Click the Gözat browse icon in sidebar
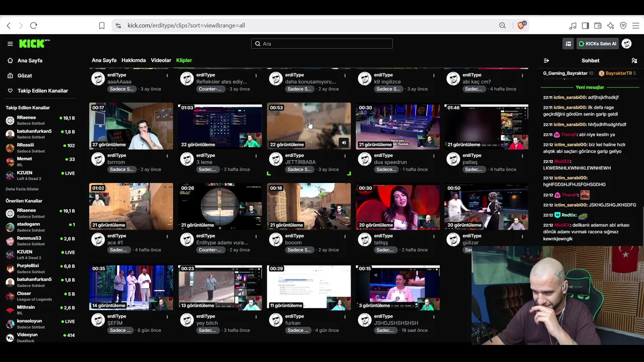644x362 pixels. (x=10, y=75)
